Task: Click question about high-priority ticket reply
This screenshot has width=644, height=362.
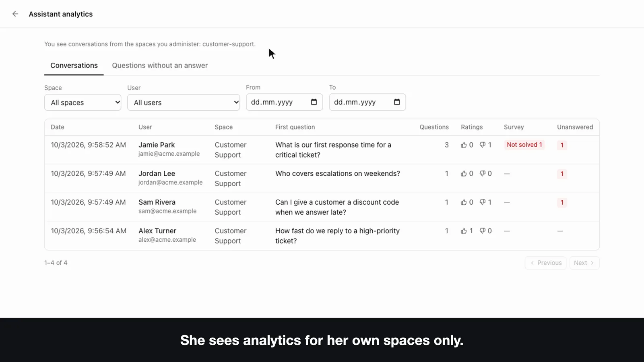Action: [337, 236]
